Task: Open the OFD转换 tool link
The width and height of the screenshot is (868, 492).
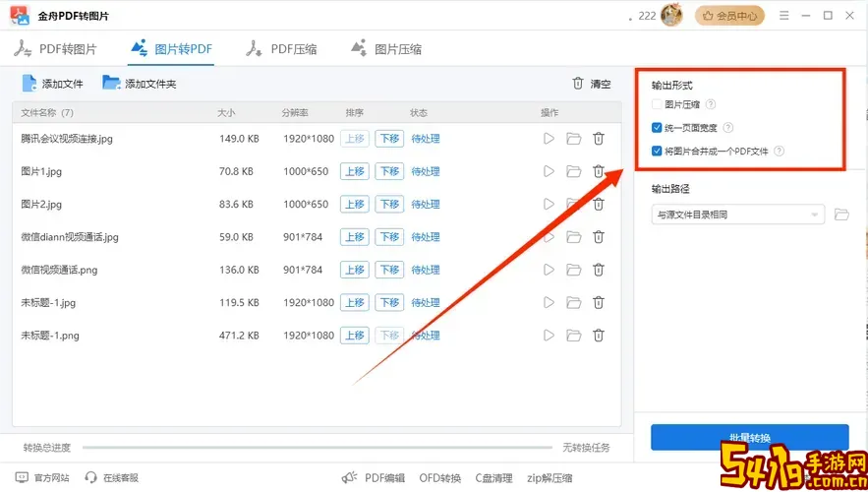Action: [440, 478]
